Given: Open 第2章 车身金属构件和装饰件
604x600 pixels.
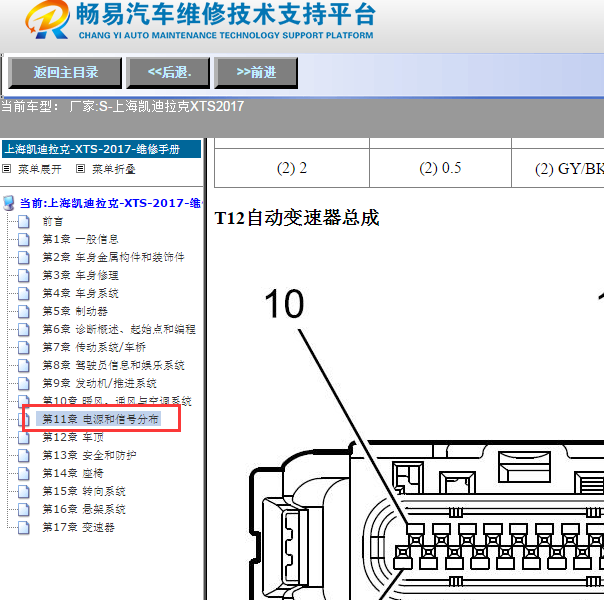Looking at the screenshot, I should pos(113,257).
